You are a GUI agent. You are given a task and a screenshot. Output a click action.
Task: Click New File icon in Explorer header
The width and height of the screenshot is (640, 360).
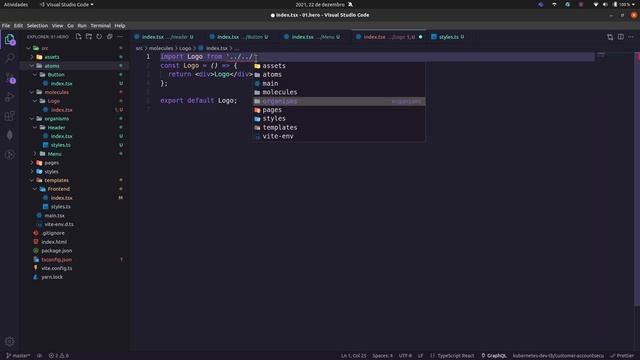78,37
